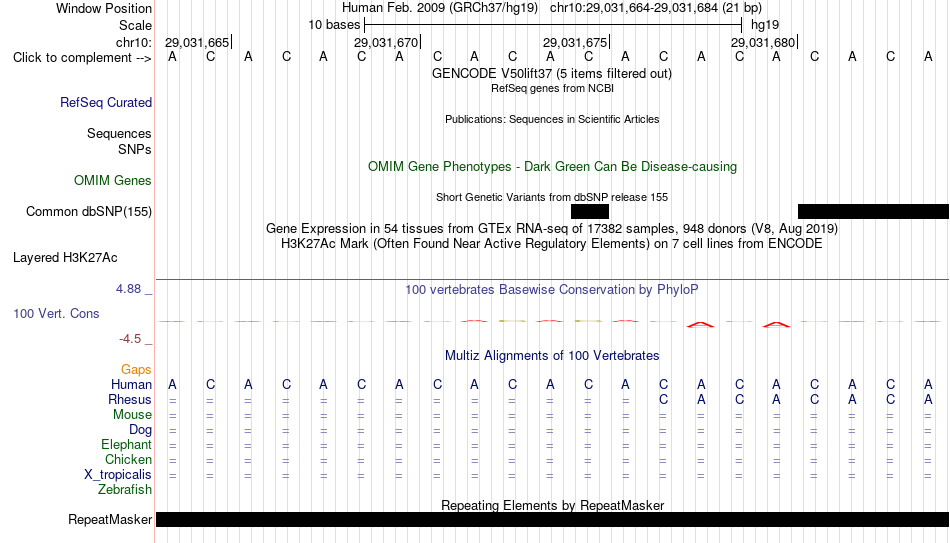950x543 pixels.
Task: Click the 4.88 upper conservation value
Action: point(128,289)
